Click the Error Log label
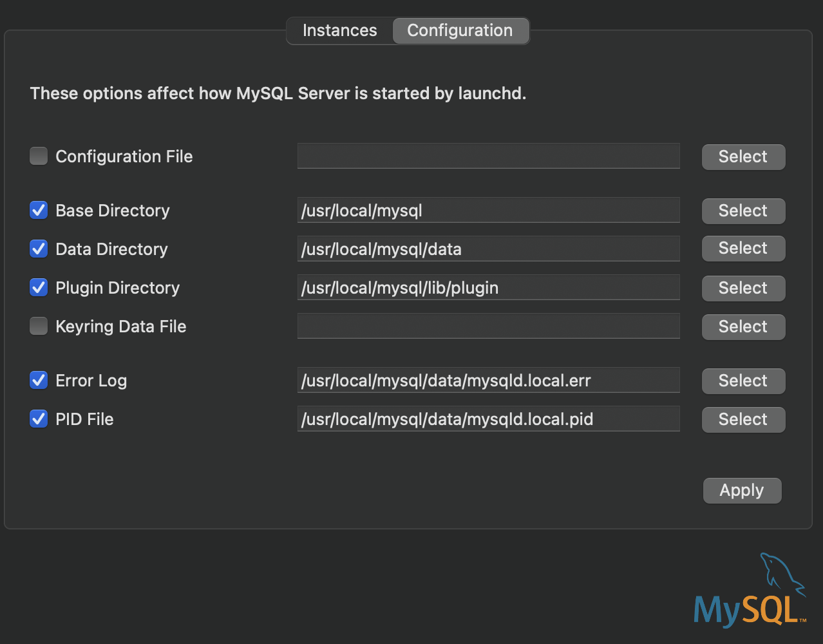Image resolution: width=823 pixels, height=644 pixels. pyautogui.click(x=91, y=381)
